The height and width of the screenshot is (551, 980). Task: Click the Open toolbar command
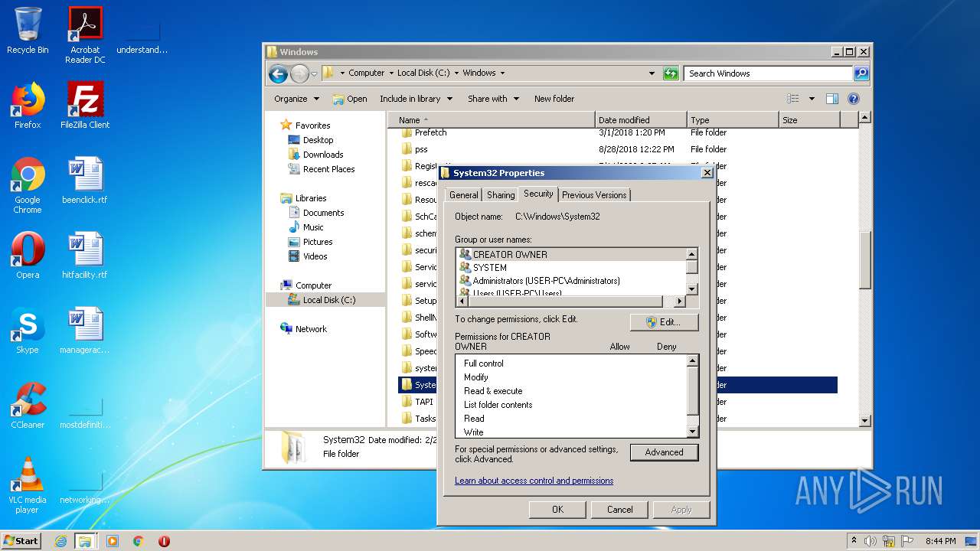tap(350, 99)
